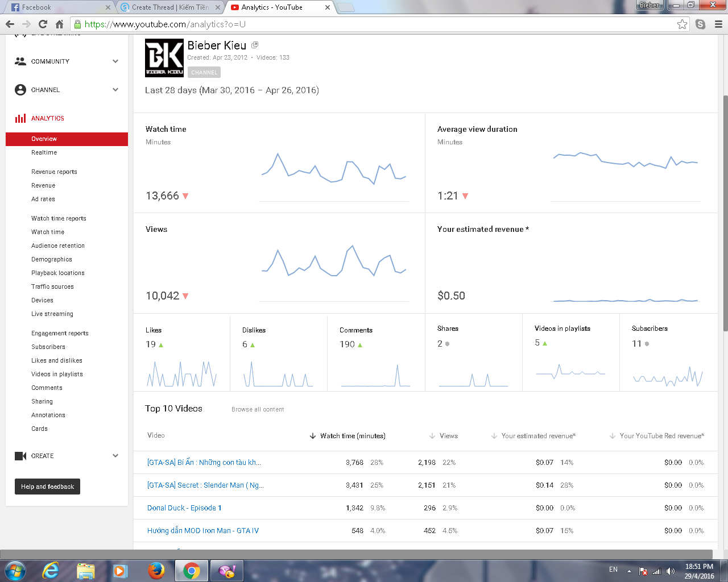
Task: Open the media player taskbar icon
Action: (120, 571)
